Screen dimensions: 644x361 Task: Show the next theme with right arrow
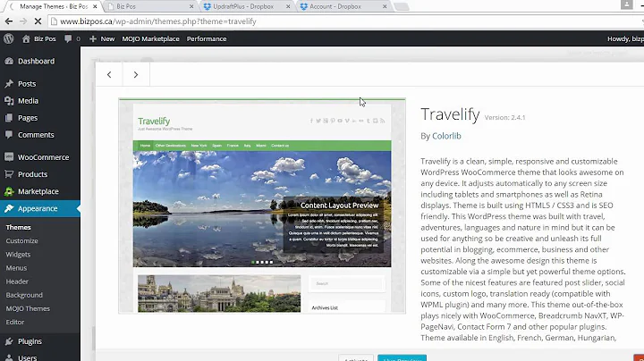coord(136,75)
